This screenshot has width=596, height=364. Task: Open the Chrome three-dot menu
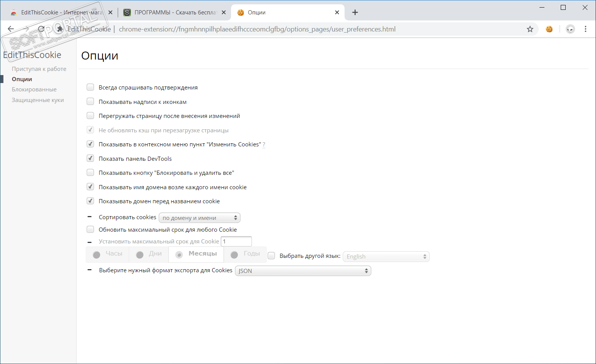click(585, 29)
